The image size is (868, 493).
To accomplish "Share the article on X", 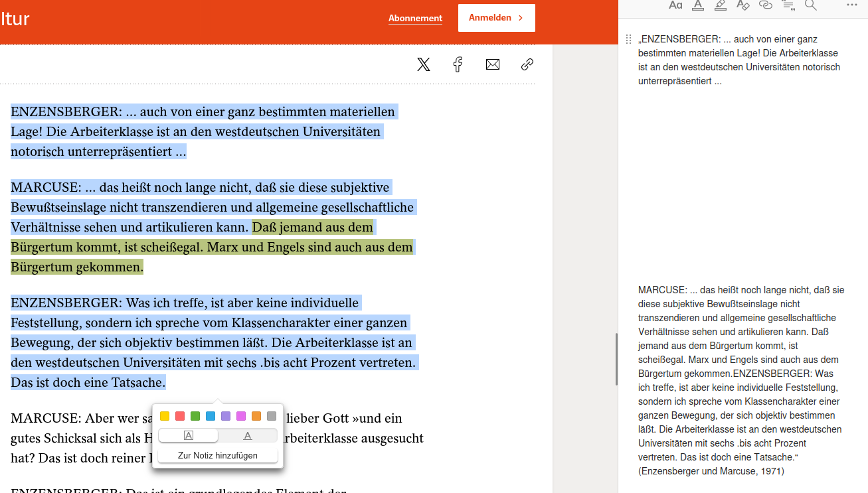I will [424, 64].
